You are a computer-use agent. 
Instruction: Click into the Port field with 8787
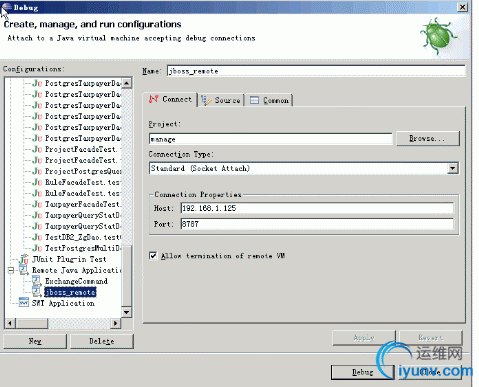point(317,224)
